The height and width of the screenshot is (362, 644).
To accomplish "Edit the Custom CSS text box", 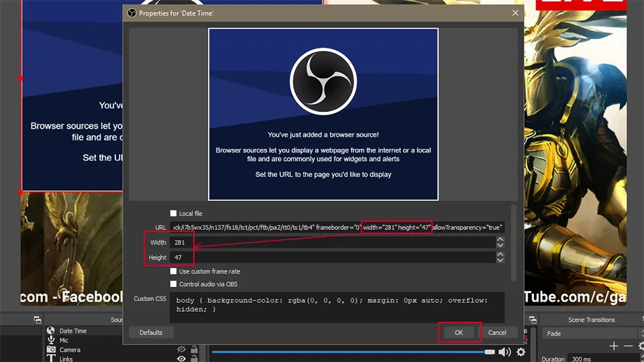I will pyautogui.click(x=337, y=308).
